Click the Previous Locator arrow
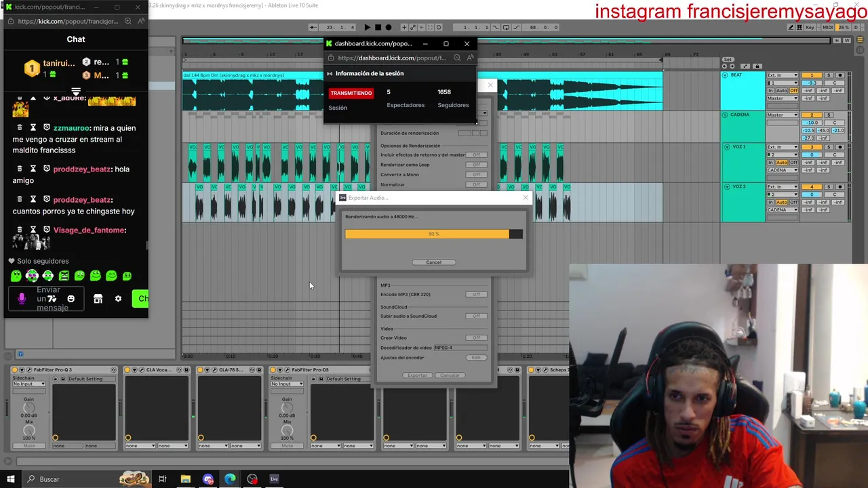The image size is (868, 488). pyautogui.click(x=724, y=66)
